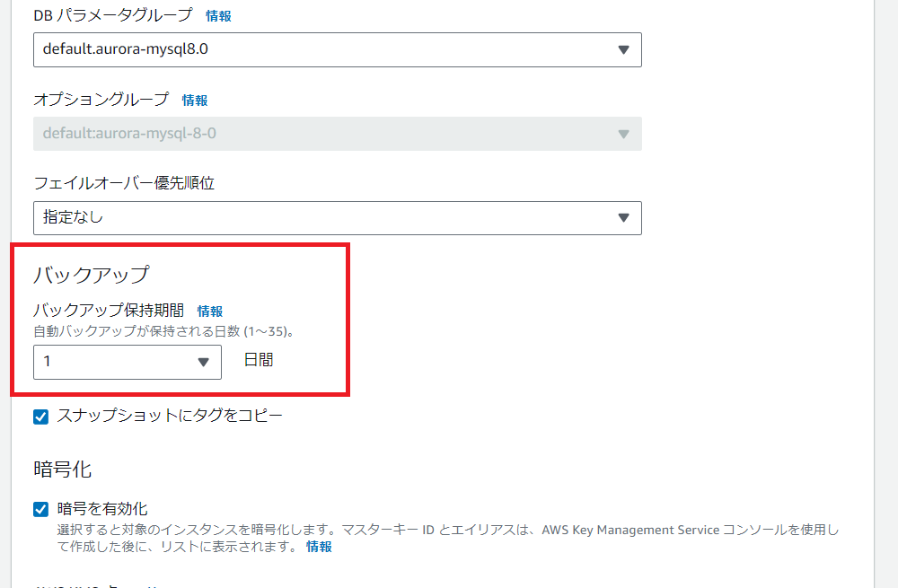Viewport: 898px width, 588px height.
Task: Open the 情報 link at the end of the encryption description
Action: (319, 547)
